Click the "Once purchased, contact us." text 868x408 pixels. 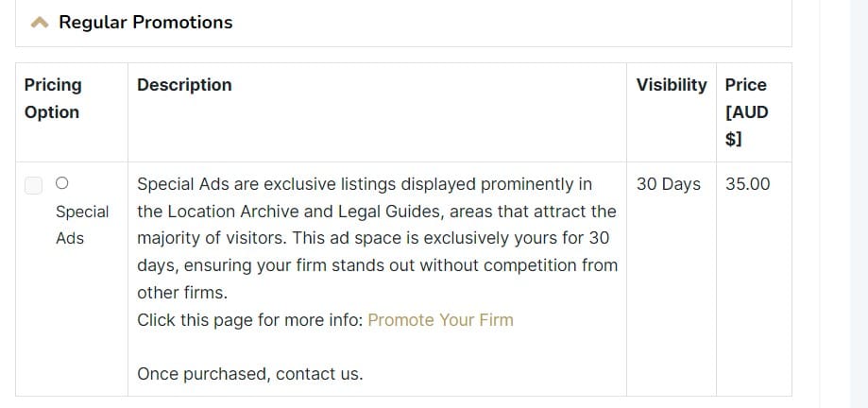tap(249, 374)
